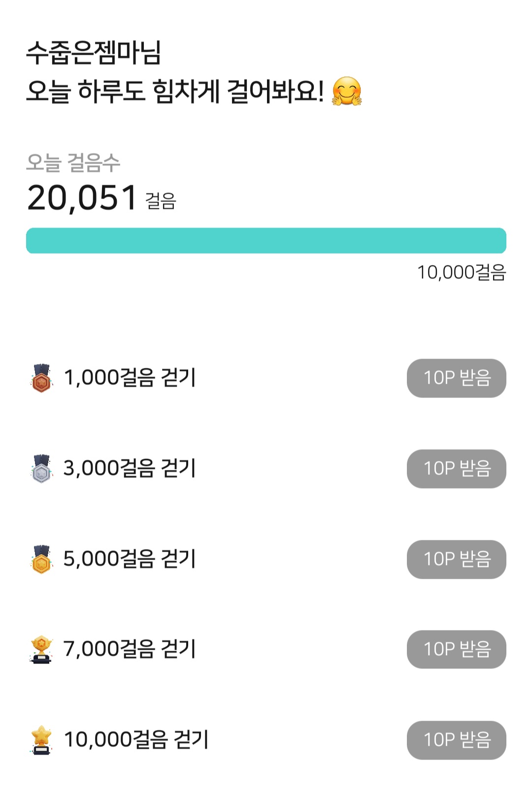The height and width of the screenshot is (798, 532).
Task: Tap the 오늘 걸음수 heading text
Action: click(x=73, y=163)
